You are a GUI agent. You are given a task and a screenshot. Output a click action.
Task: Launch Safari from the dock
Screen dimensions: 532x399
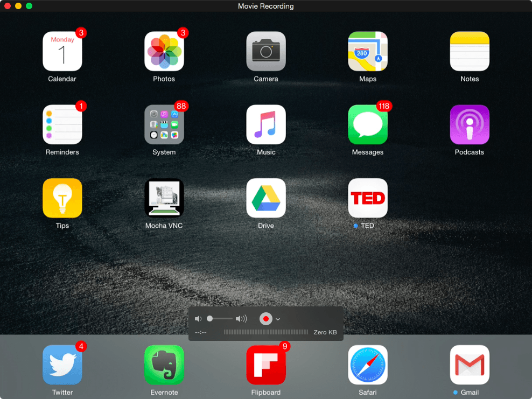[x=368, y=365]
